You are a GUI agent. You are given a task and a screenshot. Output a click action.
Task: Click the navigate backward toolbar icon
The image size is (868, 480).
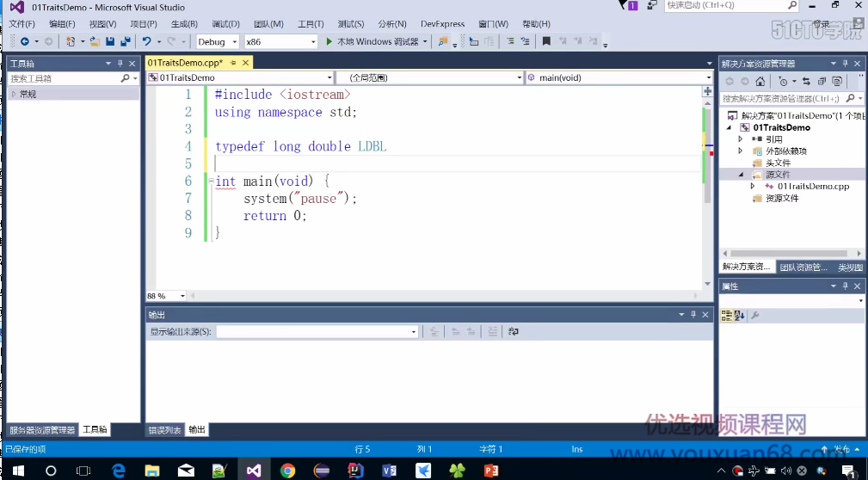[24, 41]
